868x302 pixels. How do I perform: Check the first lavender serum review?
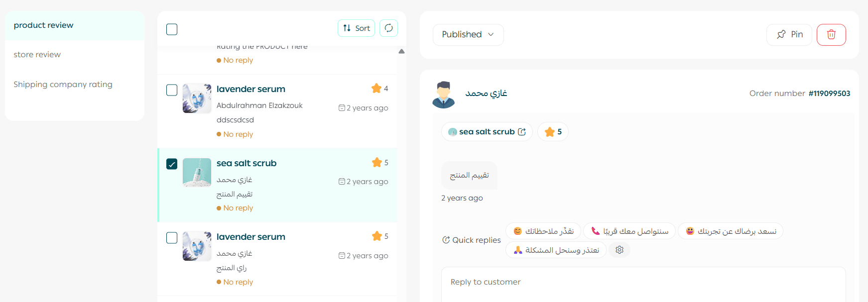[x=172, y=90]
